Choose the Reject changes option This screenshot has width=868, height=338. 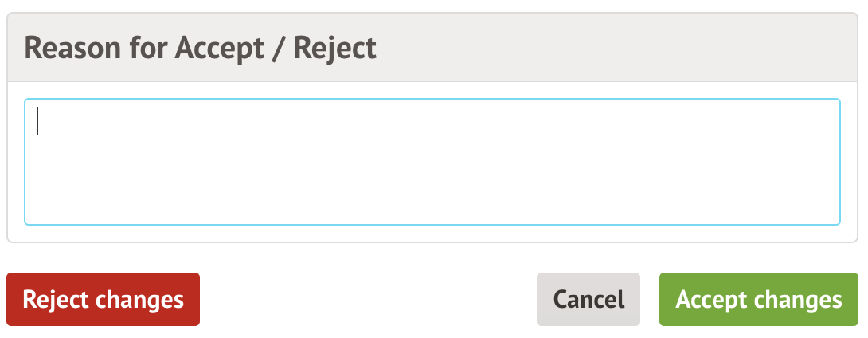pos(103,300)
